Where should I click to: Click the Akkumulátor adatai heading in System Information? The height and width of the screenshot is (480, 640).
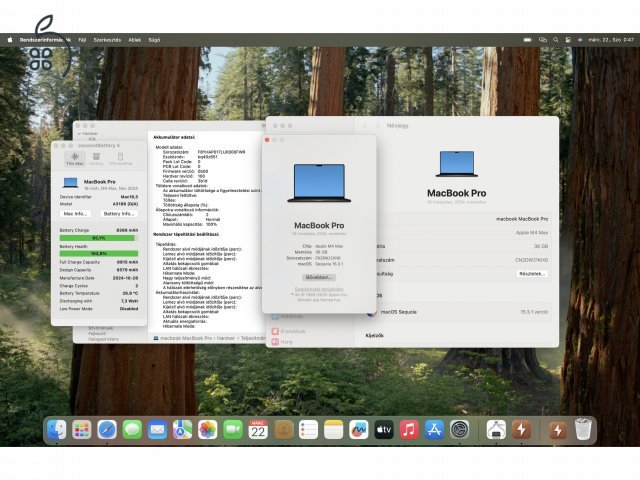coord(174,138)
